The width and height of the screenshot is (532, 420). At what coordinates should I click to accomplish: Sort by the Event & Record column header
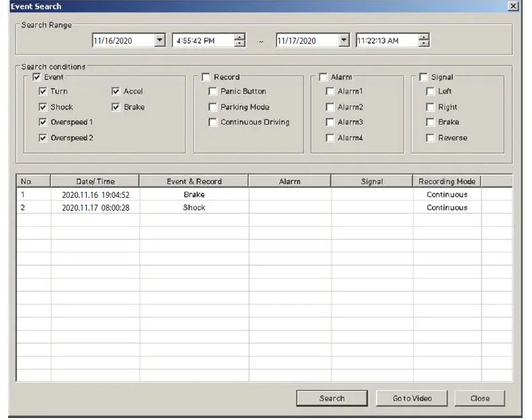pos(194,181)
